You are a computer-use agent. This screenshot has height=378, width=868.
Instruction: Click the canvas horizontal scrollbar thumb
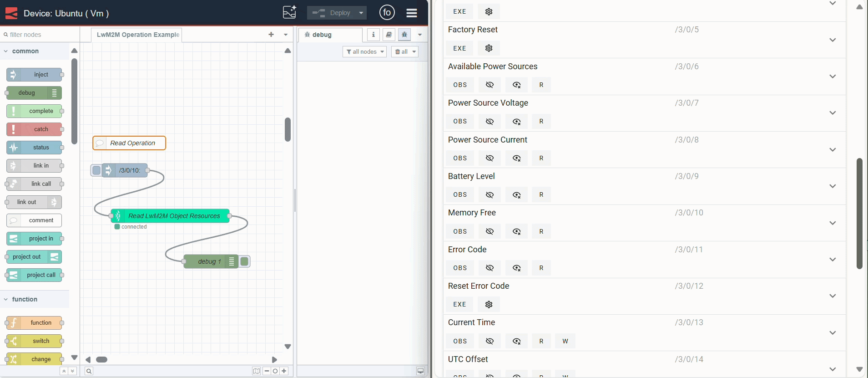point(102,360)
